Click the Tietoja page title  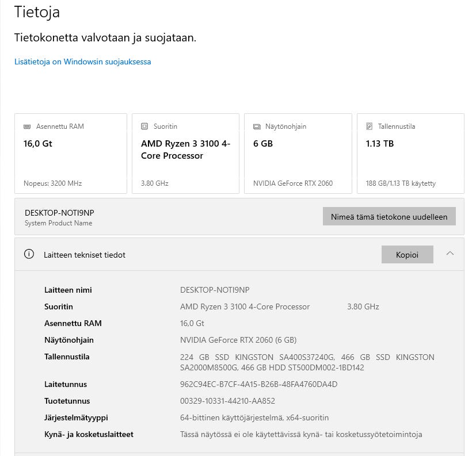coord(37,12)
